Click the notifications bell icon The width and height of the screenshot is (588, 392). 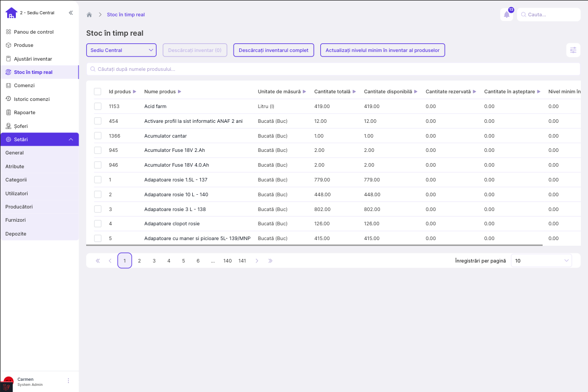(506, 15)
